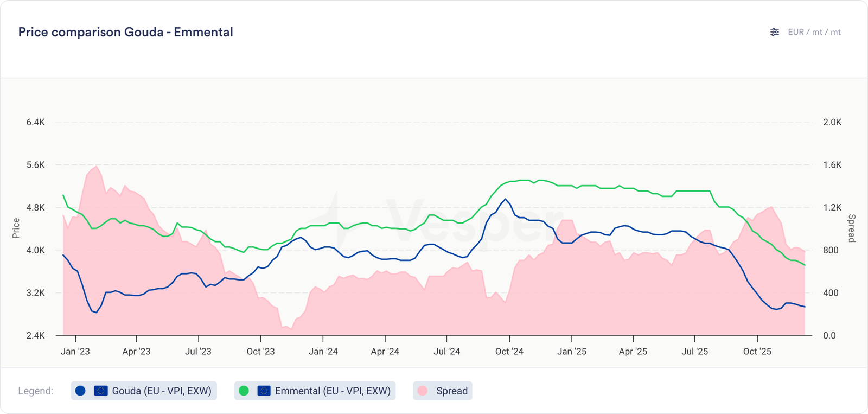
Task: Click the 6.4K label on the Price axis
Action: click(x=36, y=123)
